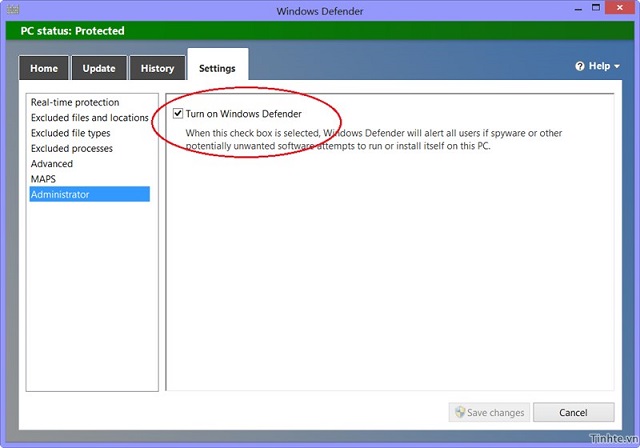Click the Windows Defender title bar icon
Viewport: 640px width, 448px height.
tap(13, 9)
